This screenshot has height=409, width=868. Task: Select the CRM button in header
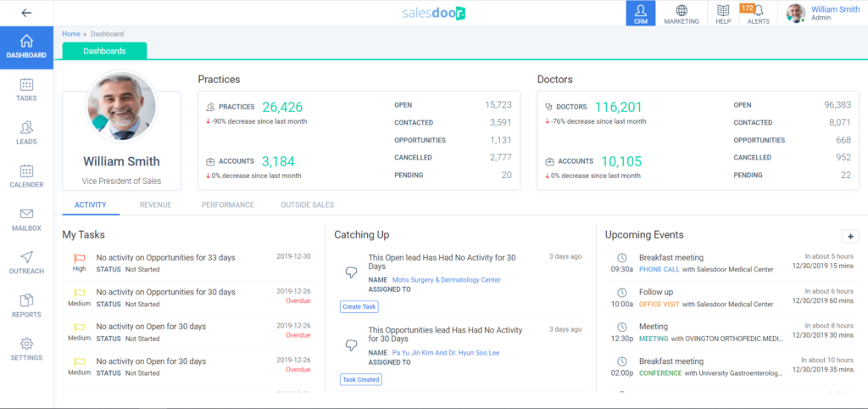tap(641, 14)
